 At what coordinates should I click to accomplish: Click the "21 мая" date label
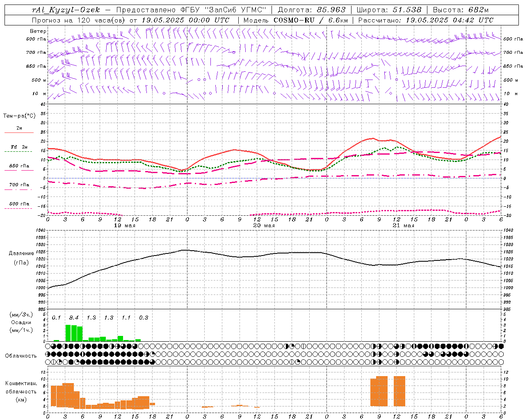(x=404, y=226)
